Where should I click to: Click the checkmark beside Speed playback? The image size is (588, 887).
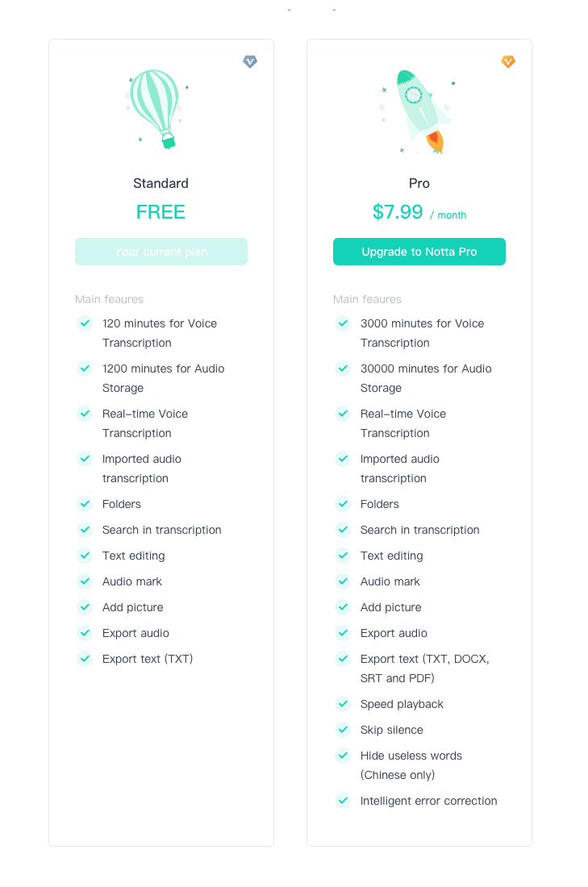click(343, 704)
